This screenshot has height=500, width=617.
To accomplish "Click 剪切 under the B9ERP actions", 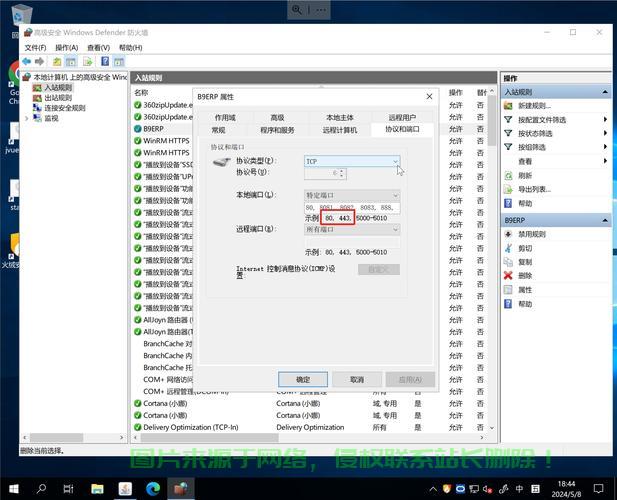I will coord(525,248).
